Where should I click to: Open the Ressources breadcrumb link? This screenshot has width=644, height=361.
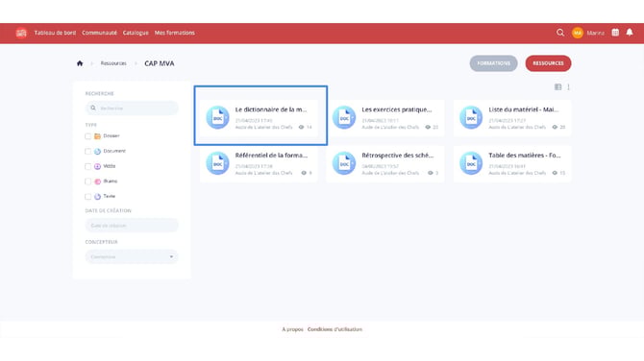pos(113,63)
